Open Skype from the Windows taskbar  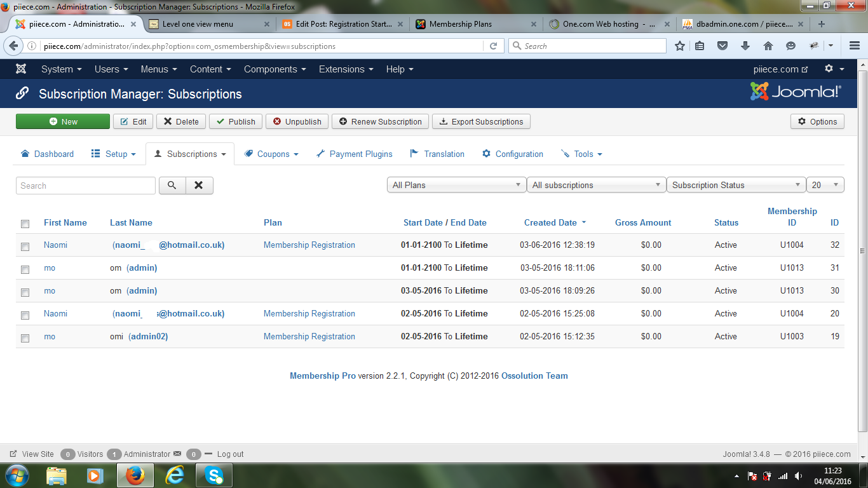[214, 475]
